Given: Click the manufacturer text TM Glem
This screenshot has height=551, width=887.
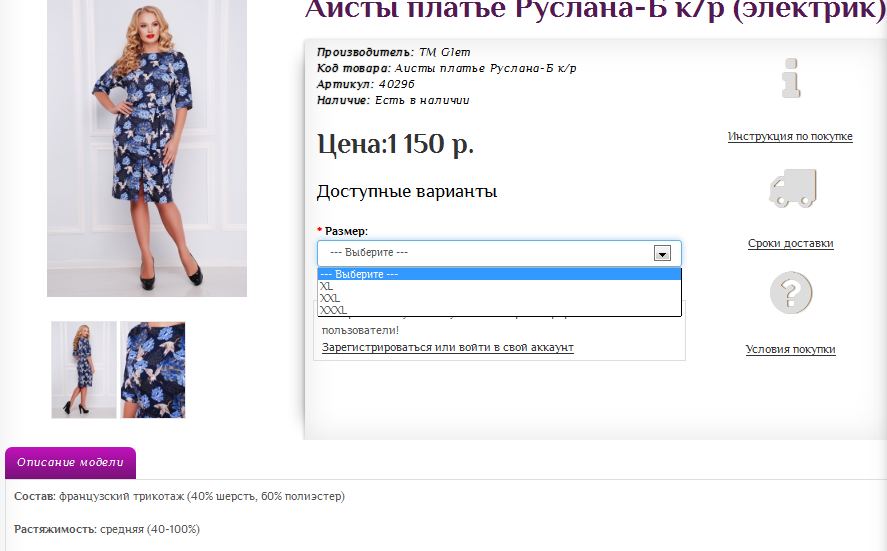Looking at the screenshot, I should coord(445,52).
